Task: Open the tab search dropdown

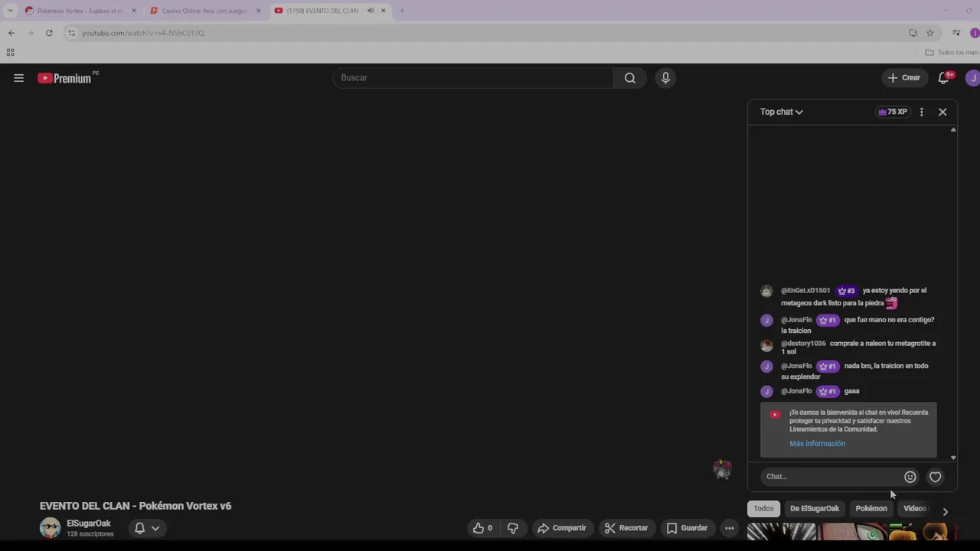Action: pos(10,11)
